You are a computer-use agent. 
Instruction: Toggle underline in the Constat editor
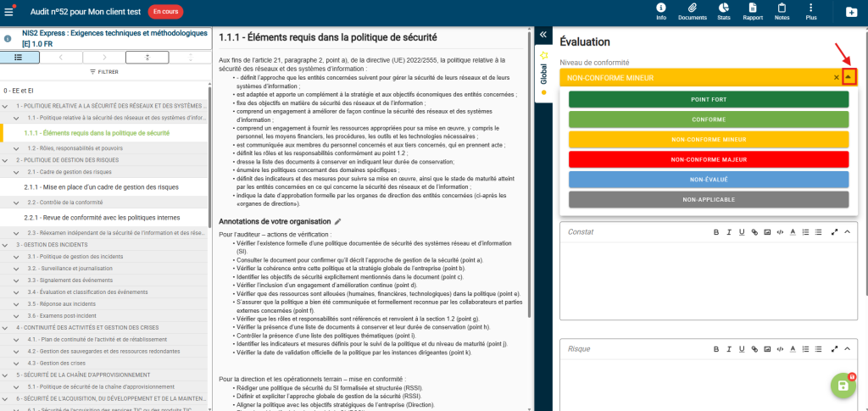pyautogui.click(x=742, y=232)
